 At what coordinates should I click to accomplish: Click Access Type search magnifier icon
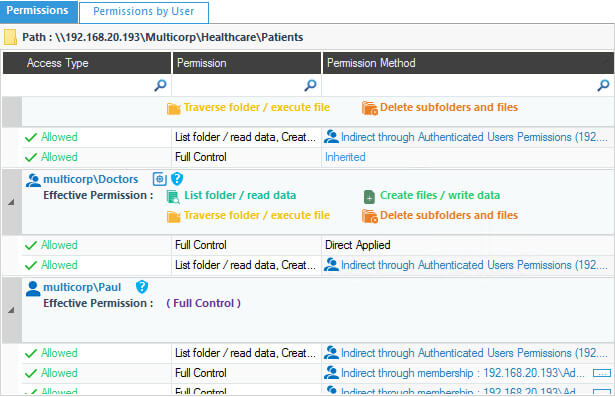tap(160, 85)
